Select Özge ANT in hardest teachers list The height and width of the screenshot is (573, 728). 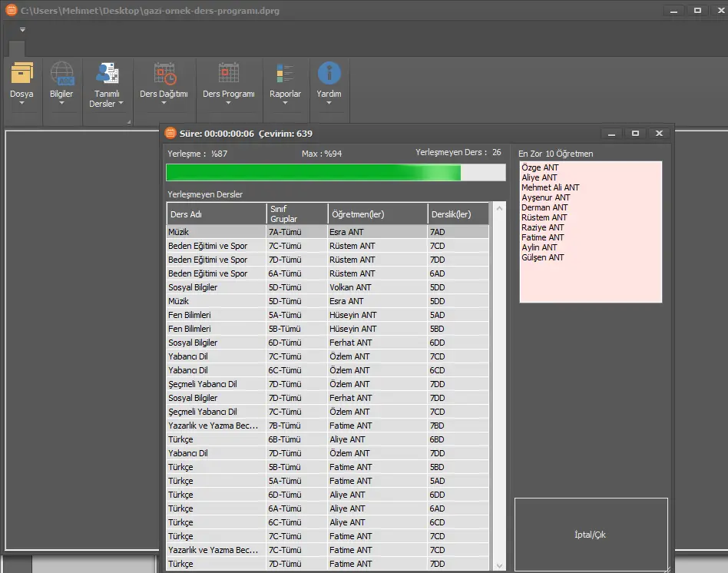point(540,167)
